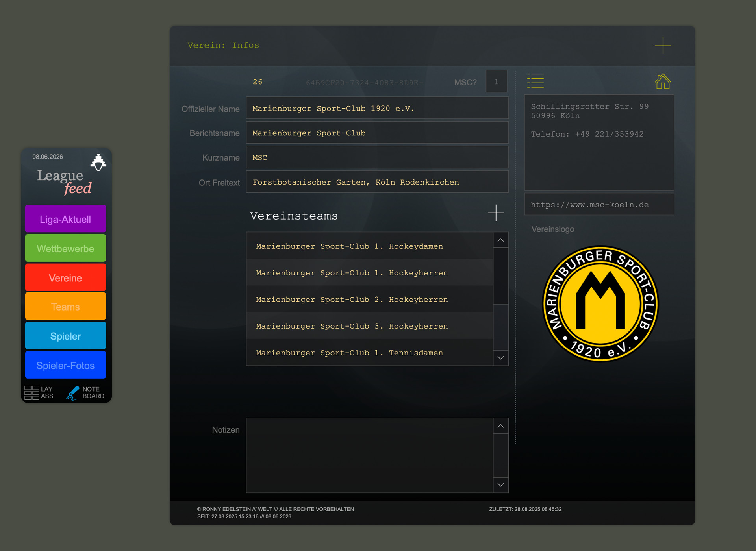Click the Marienburger Sport-Club logo image
The height and width of the screenshot is (551, 756).
point(600,304)
